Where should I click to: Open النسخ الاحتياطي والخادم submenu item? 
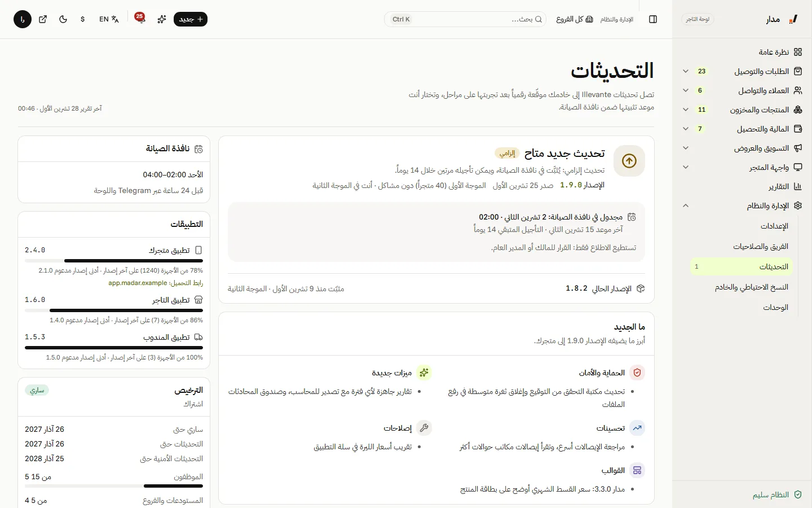742,287
